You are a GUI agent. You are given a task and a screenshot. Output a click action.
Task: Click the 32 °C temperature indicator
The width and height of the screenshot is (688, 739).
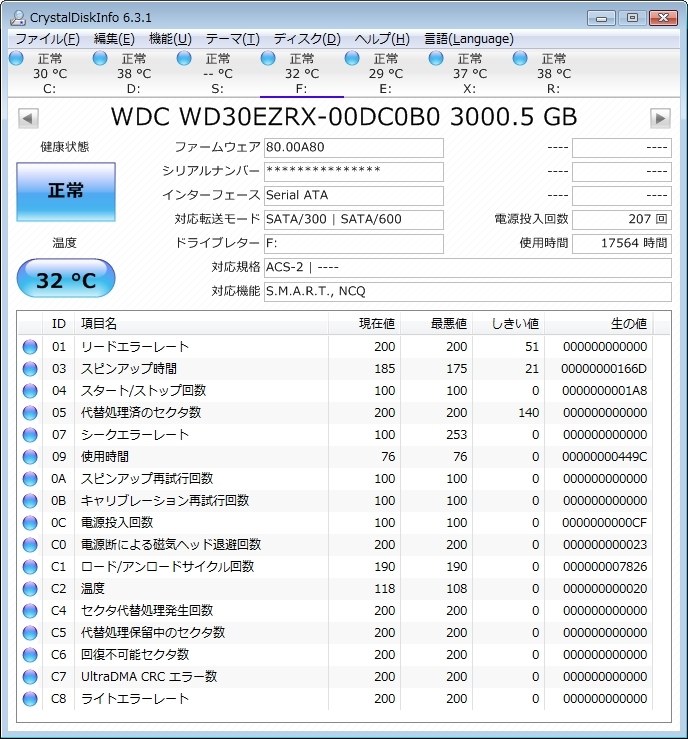[66, 279]
